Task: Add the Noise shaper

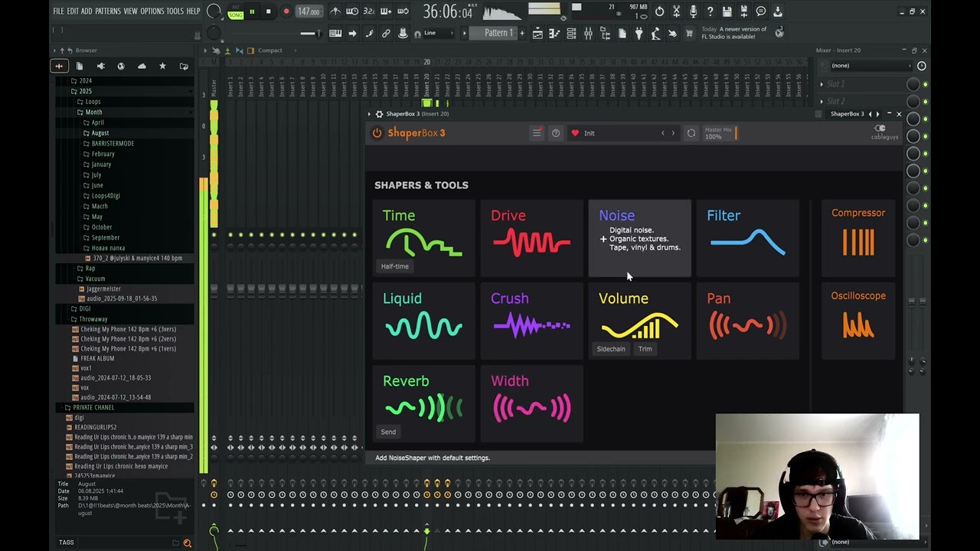Action: pyautogui.click(x=639, y=237)
